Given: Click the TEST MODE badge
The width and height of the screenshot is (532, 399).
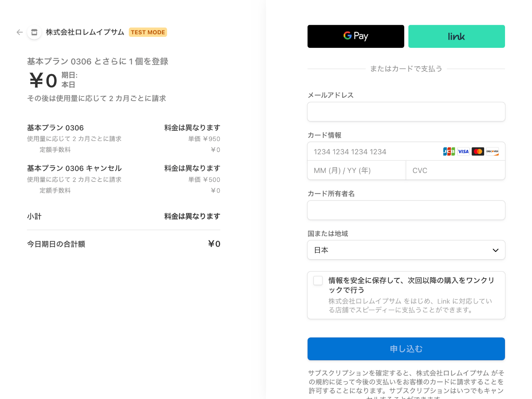Looking at the screenshot, I should tap(148, 32).
